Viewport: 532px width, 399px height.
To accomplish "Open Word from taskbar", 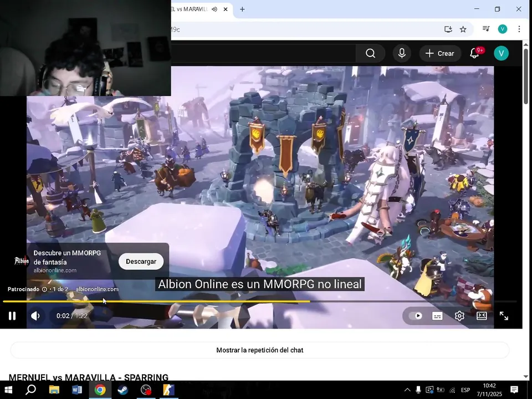I will coord(77,390).
